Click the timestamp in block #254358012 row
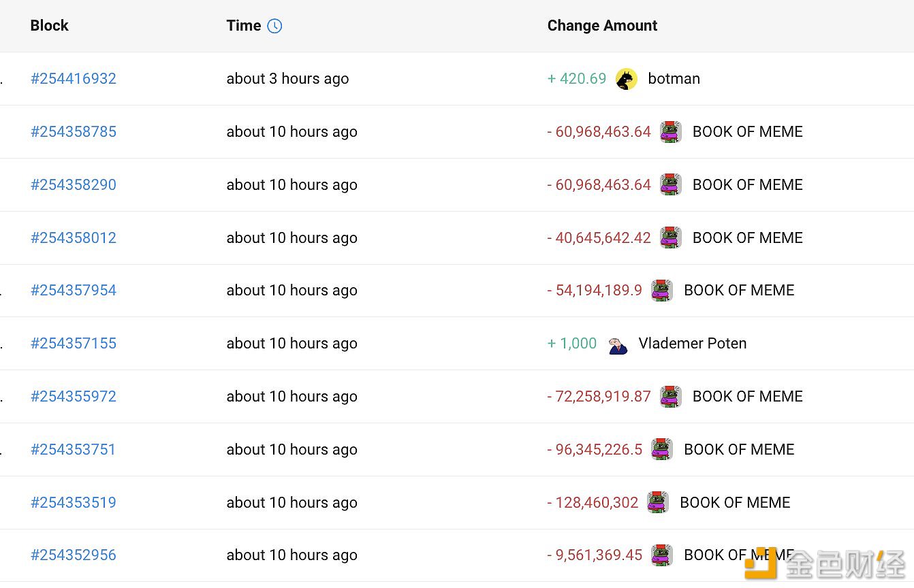914x588 pixels. 292,238
